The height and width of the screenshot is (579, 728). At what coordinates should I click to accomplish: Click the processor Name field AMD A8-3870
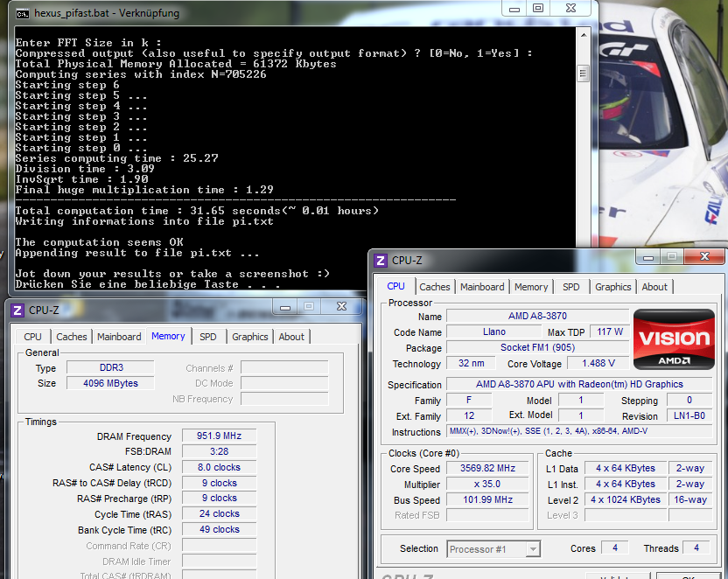tap(537, 316)
